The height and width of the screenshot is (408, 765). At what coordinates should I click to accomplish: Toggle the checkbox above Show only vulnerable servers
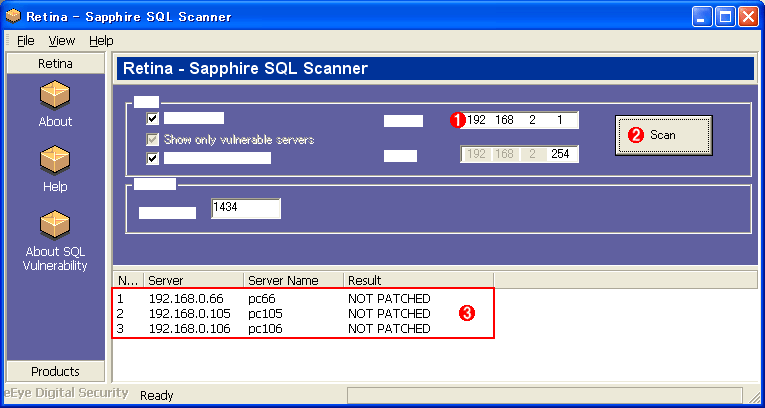[153, 119]
